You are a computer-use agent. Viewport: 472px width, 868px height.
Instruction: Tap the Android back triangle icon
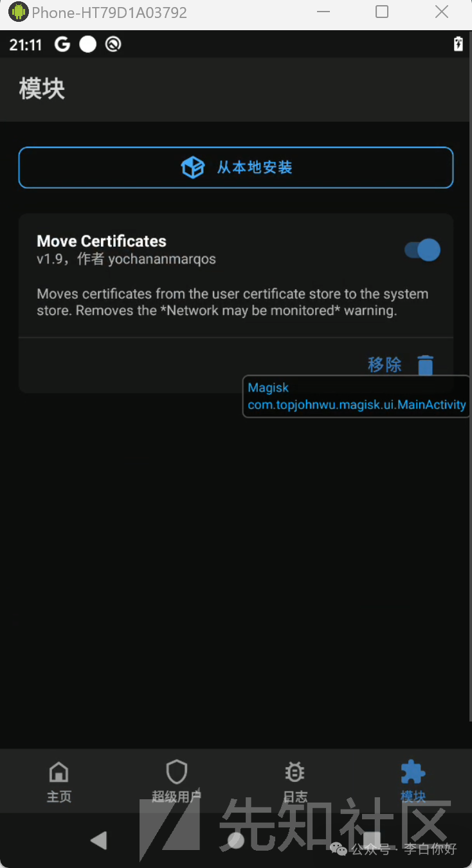click(x=98, y=840)
